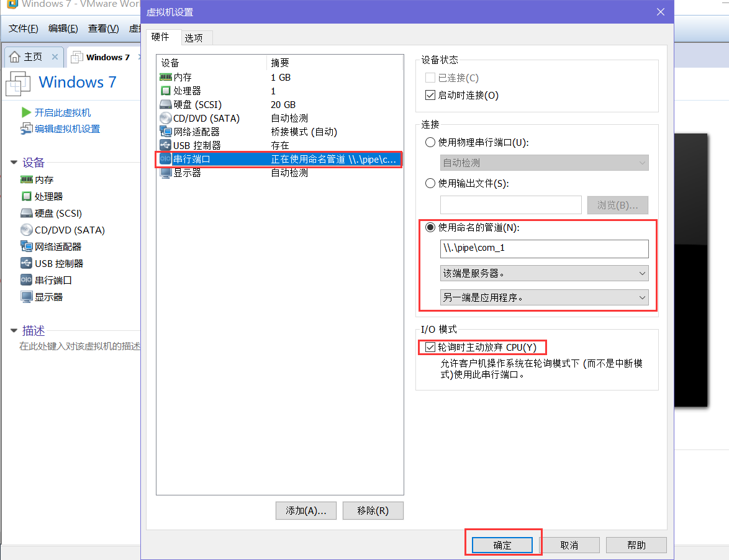Click the VMware Workstation app icon in title bar
This screenshot has height=560, width=729.
point(12,4)
